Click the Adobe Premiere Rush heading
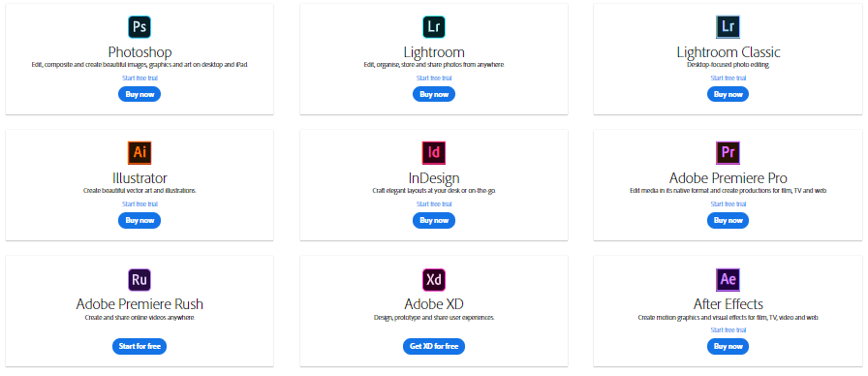Image resolution: width=868 pixels, height=376 pixels. 139,304
